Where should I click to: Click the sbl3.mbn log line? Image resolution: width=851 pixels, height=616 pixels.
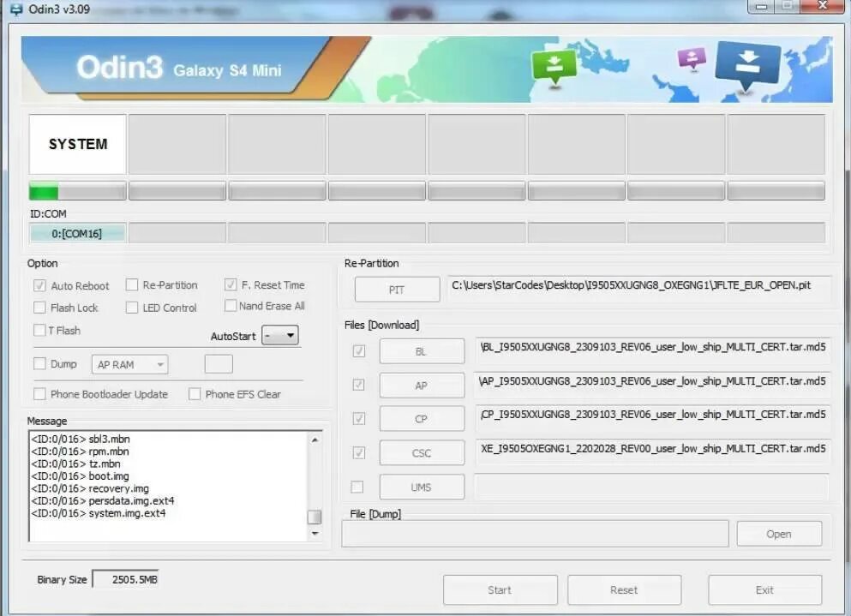[81, 439]
